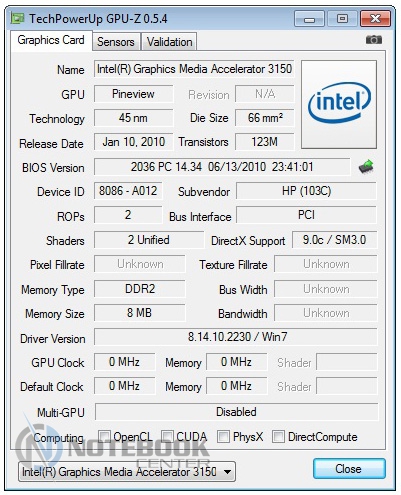Click the Bus Interface field showing PCI
This screenshot has height=495, width=401.
click(x=306, y=215)
